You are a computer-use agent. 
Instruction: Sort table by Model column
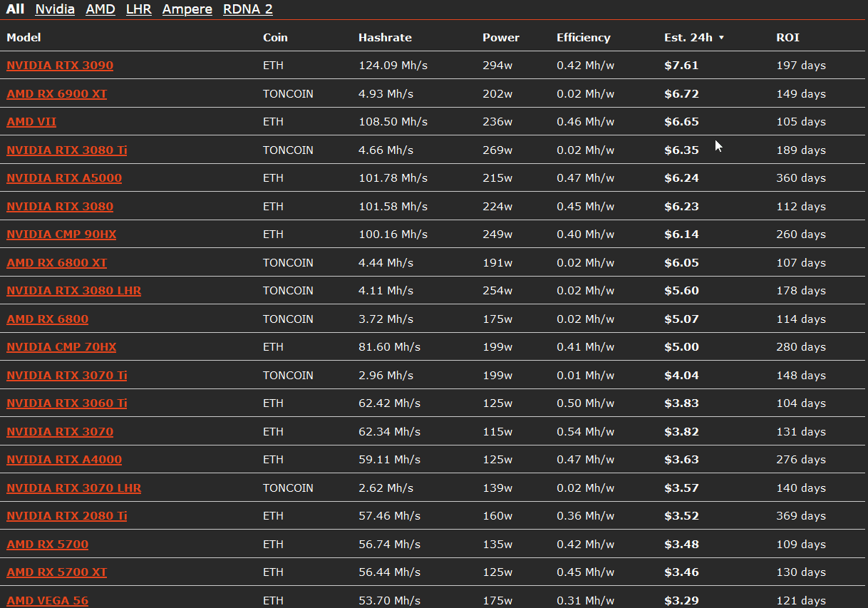click(24, 37)
